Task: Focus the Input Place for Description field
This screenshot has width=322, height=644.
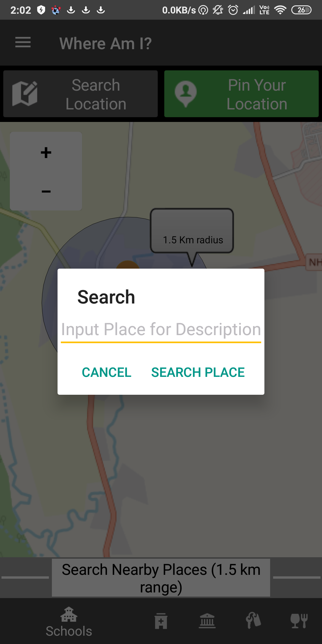Action: (161, 330)
